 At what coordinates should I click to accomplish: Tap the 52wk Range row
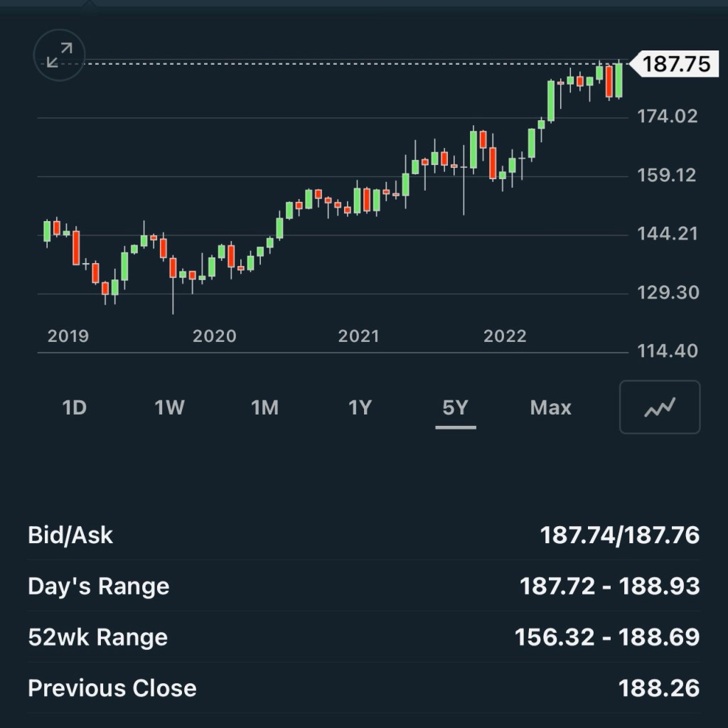coord(363,637)
